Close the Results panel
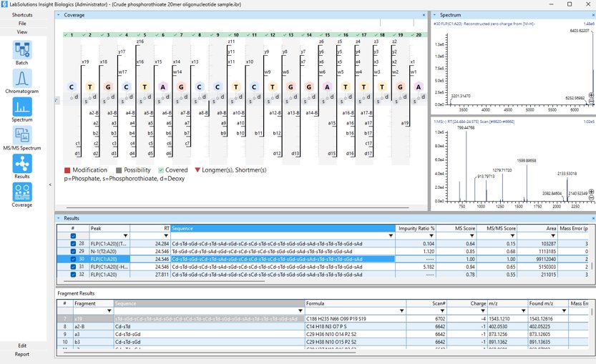The image size is (596, 364). [x=593, y=219]
